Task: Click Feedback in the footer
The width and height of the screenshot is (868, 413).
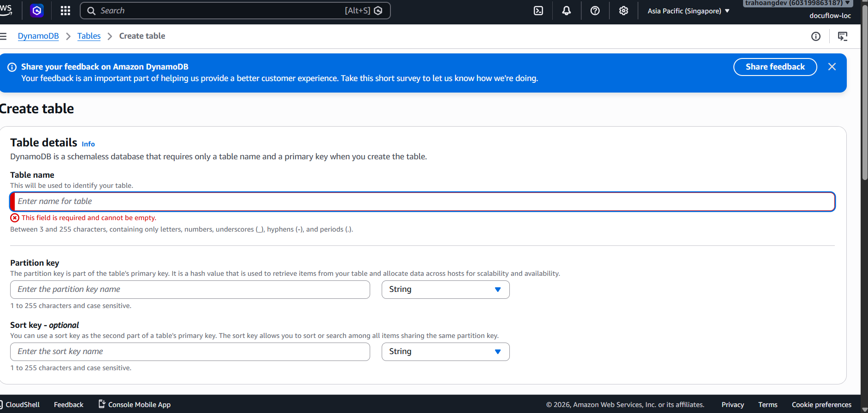Action: pos(69,404)
